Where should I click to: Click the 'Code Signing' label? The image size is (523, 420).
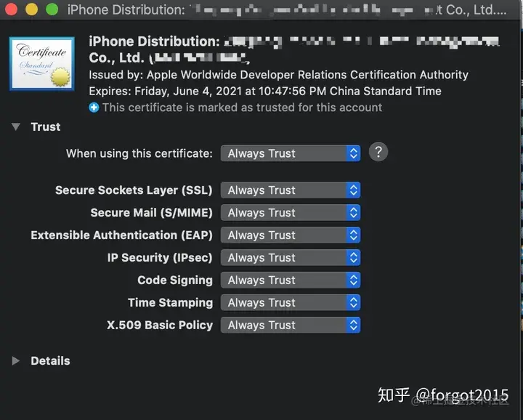click(175, 280)
